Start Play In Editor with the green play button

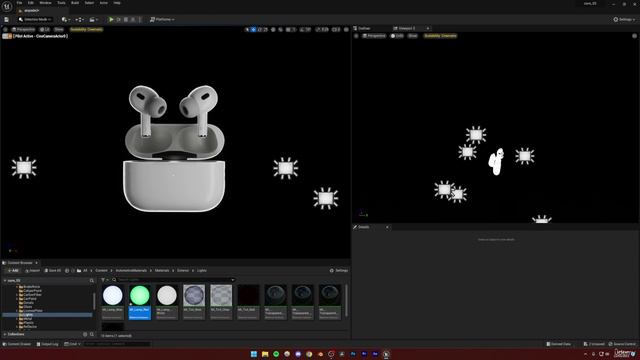point(111,19)
